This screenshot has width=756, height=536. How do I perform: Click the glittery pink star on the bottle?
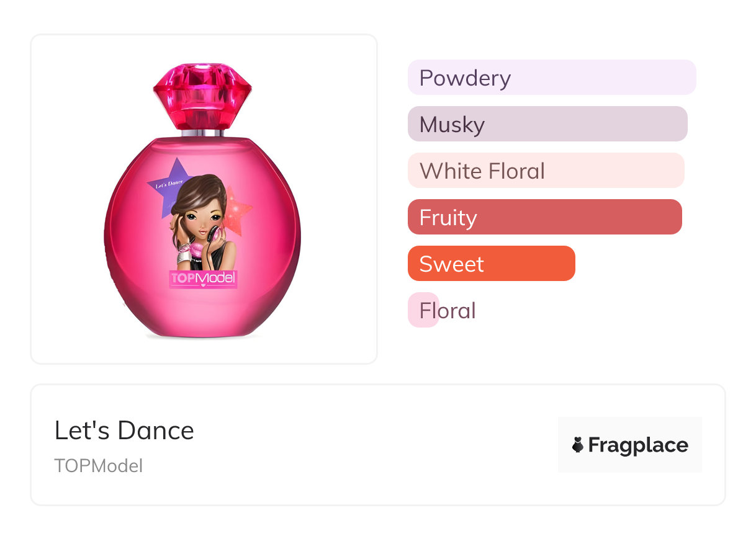pos(238,212)
